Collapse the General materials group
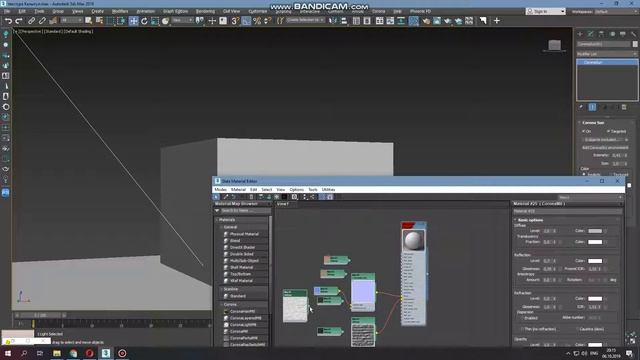The image size is (640, 360). [x=222, y=227]
